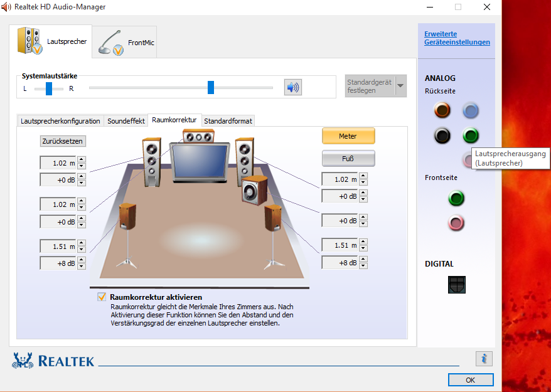Click the orange rear audio jack
This screenshot has height=392, width=551.
pos(442,110)
